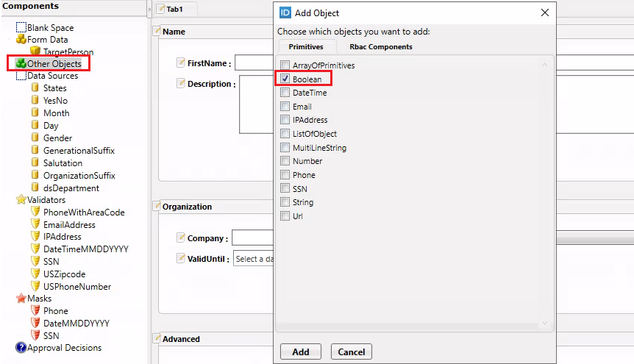Check the Email checkbox

[285, 107]
